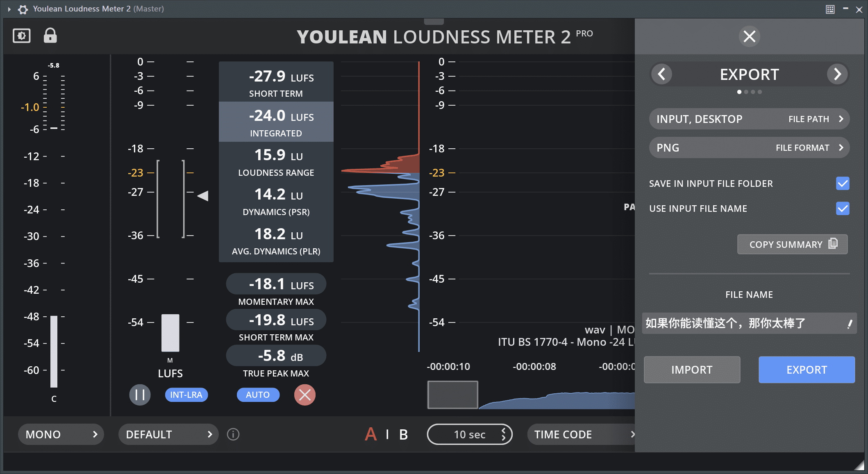This screenshot has width=868, height=474.
Task: Click the last page indicator dot
Action: pos(760,92)
